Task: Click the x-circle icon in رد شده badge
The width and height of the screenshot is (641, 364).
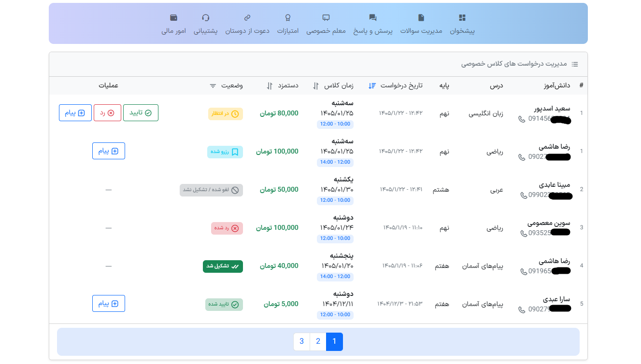Action: coord(235,228)
